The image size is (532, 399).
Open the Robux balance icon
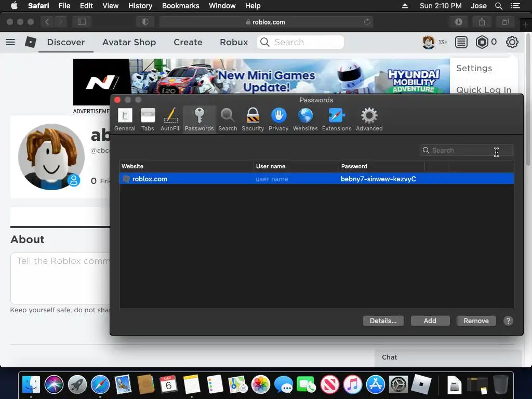pos(482,42)
